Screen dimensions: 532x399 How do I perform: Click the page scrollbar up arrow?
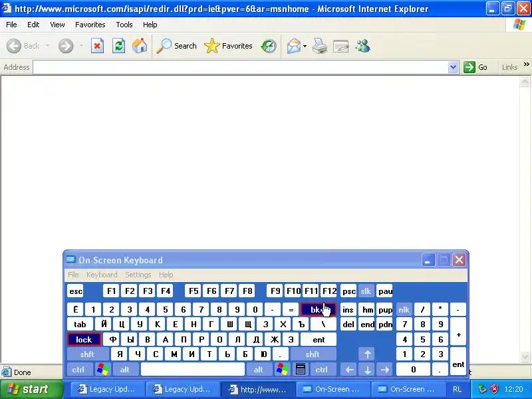(x=525, y=82)
